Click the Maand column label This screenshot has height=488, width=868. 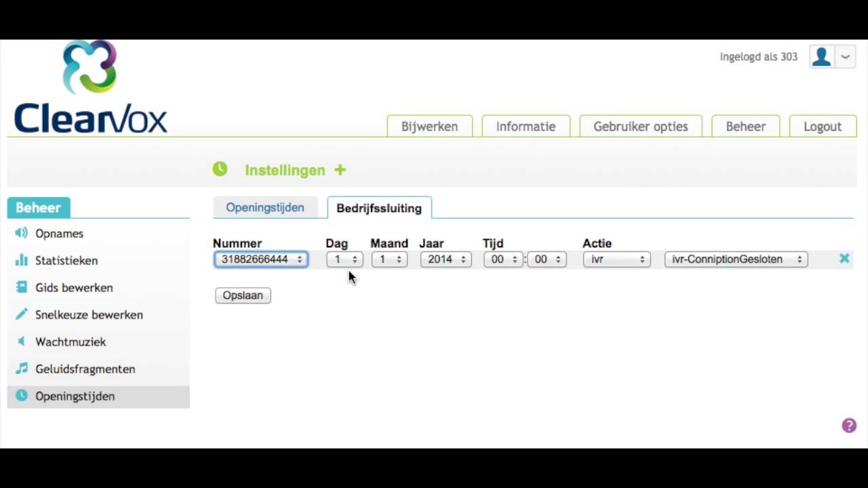tap(389, 243)
